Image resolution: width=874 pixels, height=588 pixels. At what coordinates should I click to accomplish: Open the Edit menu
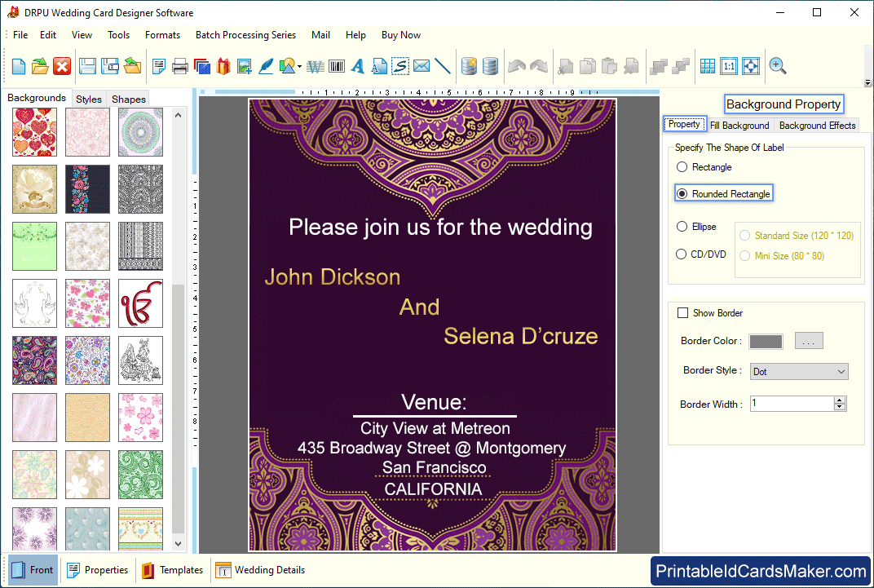pyautogui.click(x=48, y=35)
